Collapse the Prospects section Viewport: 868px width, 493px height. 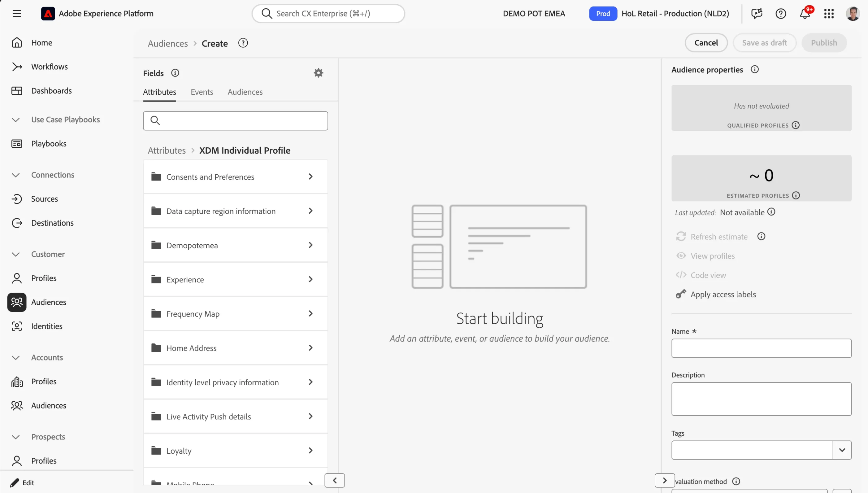(15, 437)
